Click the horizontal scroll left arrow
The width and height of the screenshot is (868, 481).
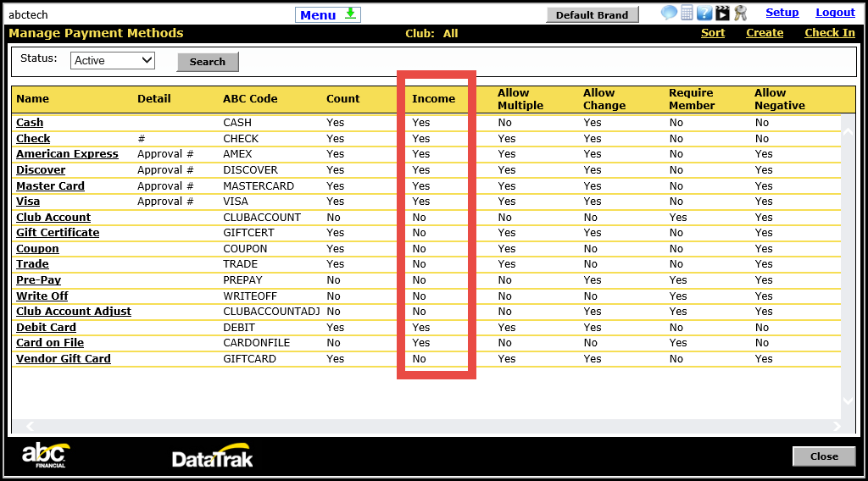[x=31, y=426]
